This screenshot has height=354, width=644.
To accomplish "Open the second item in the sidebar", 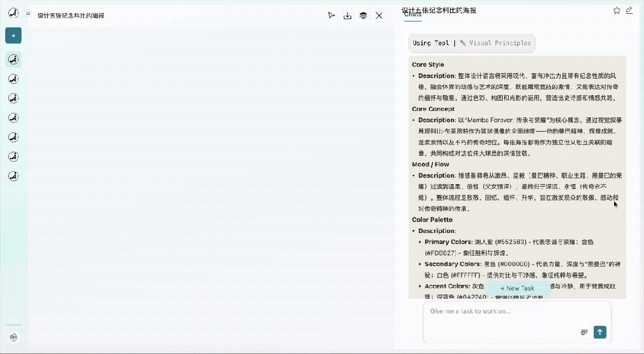I will 13,79.
